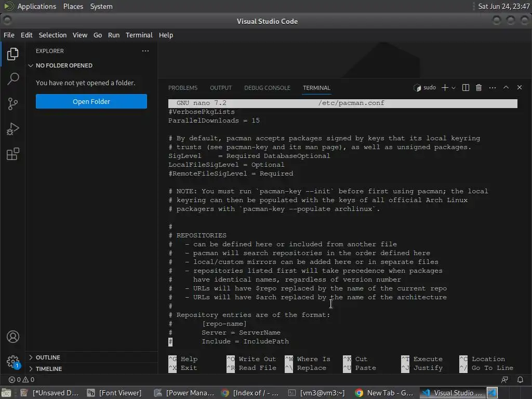Expand the Outline section
This screenshot has height=399, width=532.
point(48,357)
